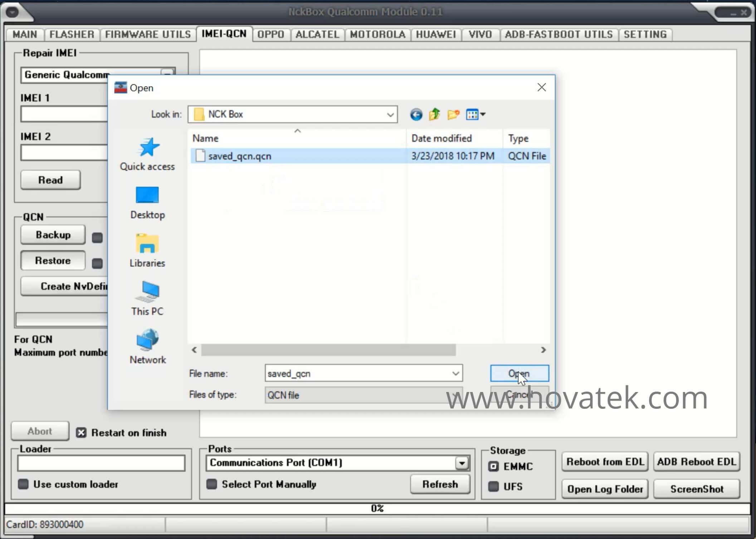Select the IMEI-QCN tab

pyautogui.click(x=224, y=34)
